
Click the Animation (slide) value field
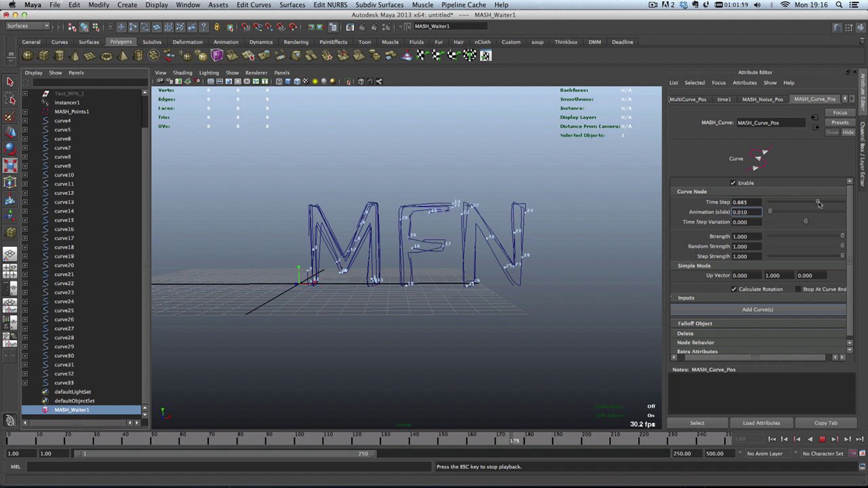click(747, 212)
